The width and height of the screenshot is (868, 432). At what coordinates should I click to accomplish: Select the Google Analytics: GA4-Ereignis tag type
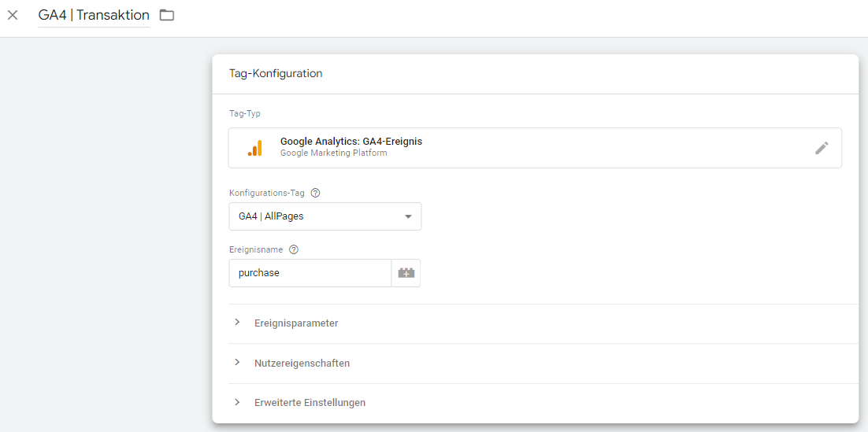535,148
